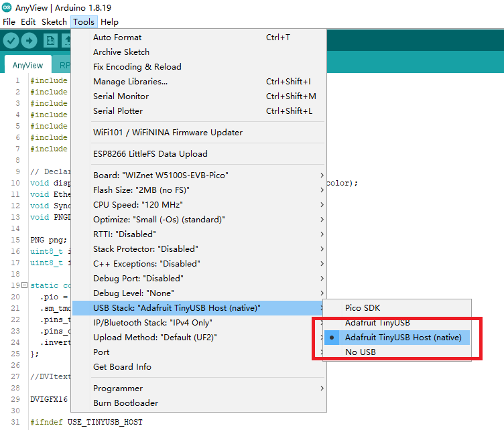Expand the CPU Speed 120 MHz submenu
The width and height of the screenshot is (504, 430).
198,205
